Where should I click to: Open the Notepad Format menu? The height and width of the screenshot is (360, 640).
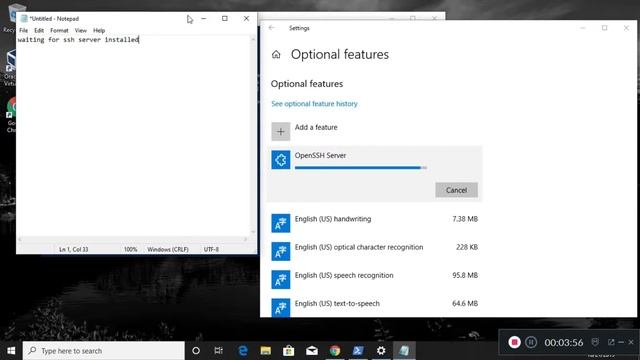tap(59, 30)
